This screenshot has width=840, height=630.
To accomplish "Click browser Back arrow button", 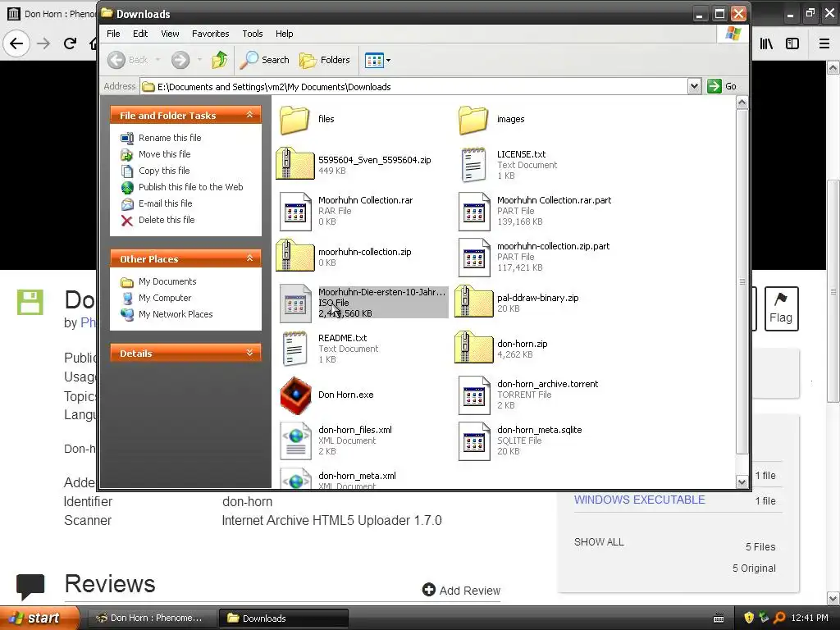I will (16, 43).
